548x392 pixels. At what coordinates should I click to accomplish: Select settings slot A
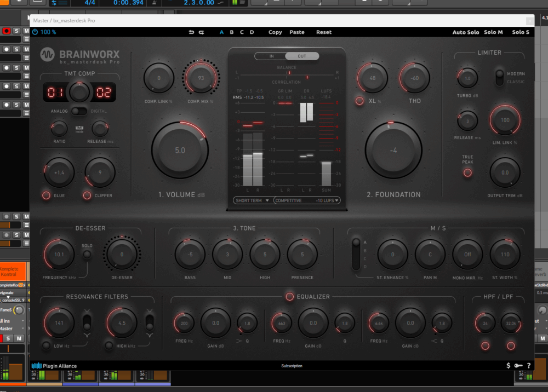coord(221,32)
